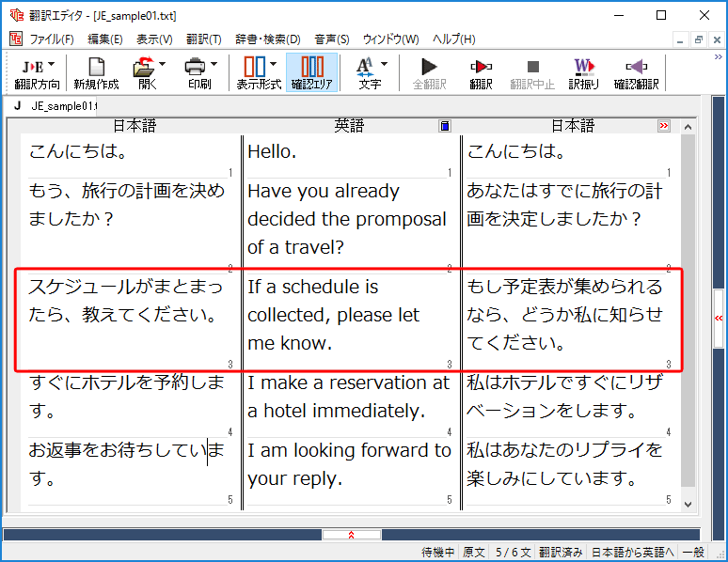Click the red << panel handle on right
This screenshot has width=728, height=562.
[719, 319]
